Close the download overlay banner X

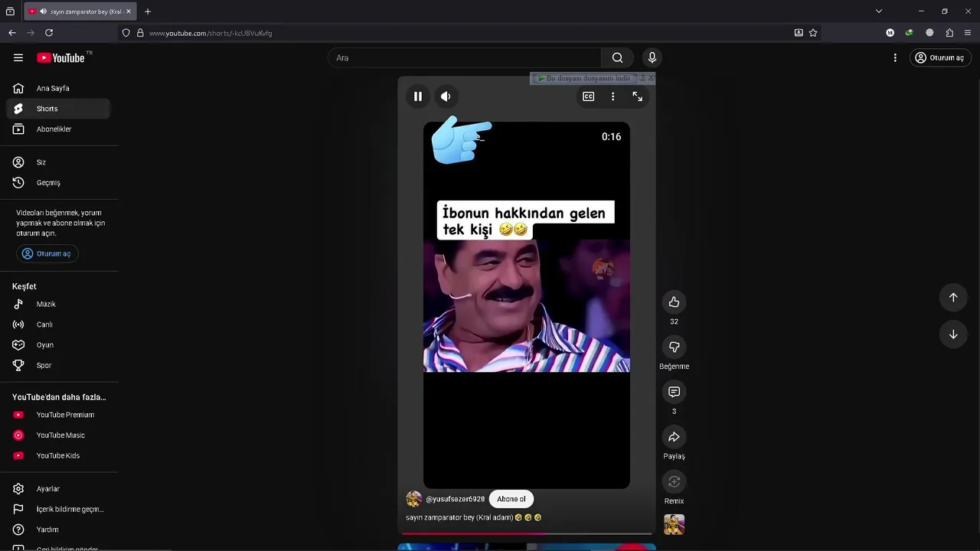651,78
